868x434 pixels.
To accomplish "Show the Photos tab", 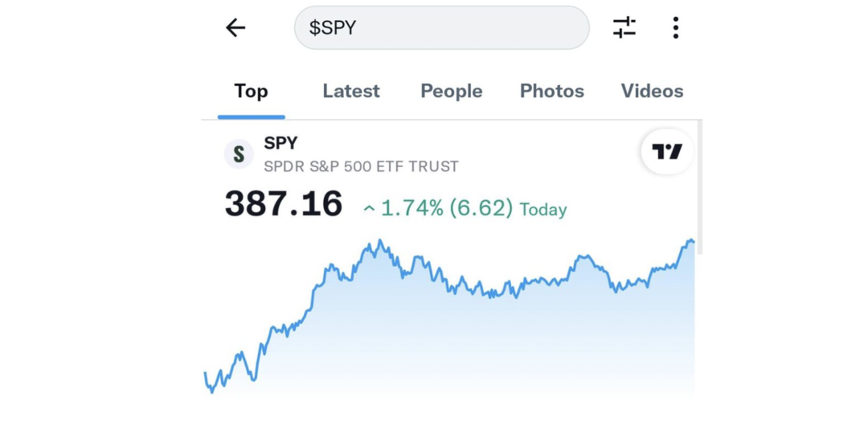I will click(552, 92).
